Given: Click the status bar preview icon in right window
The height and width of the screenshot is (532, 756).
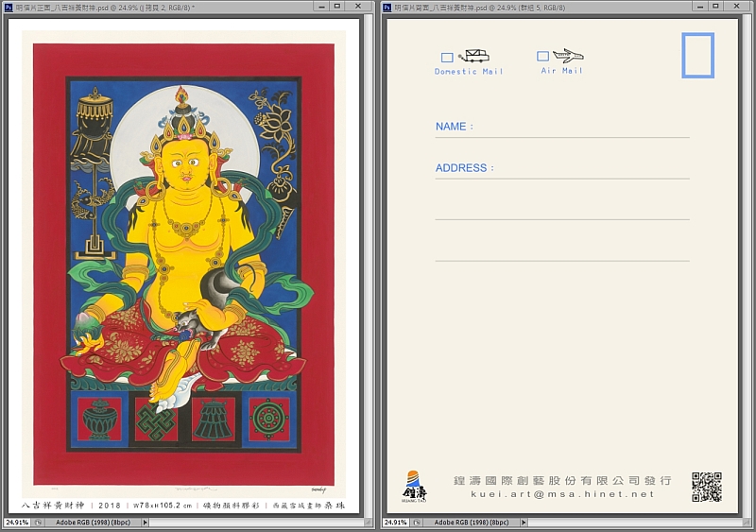Looking at the screenshot, I should (417, 523).
